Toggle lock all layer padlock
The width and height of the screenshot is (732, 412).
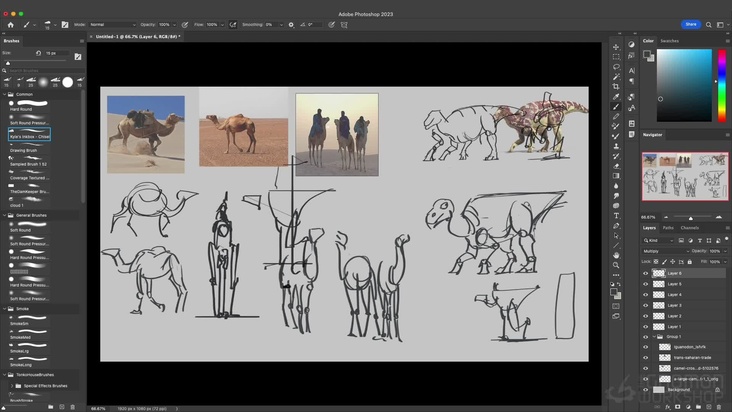690,262
